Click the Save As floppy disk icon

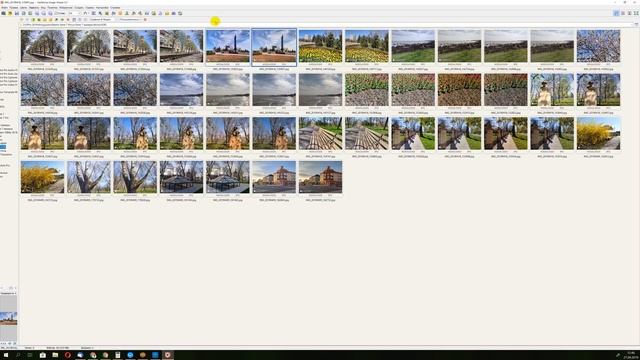pos(17,13)
